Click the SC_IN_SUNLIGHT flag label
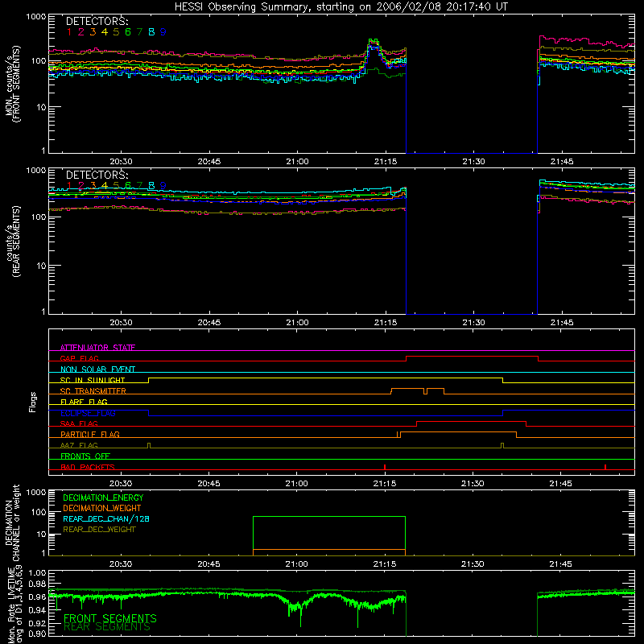 point(93,380)
